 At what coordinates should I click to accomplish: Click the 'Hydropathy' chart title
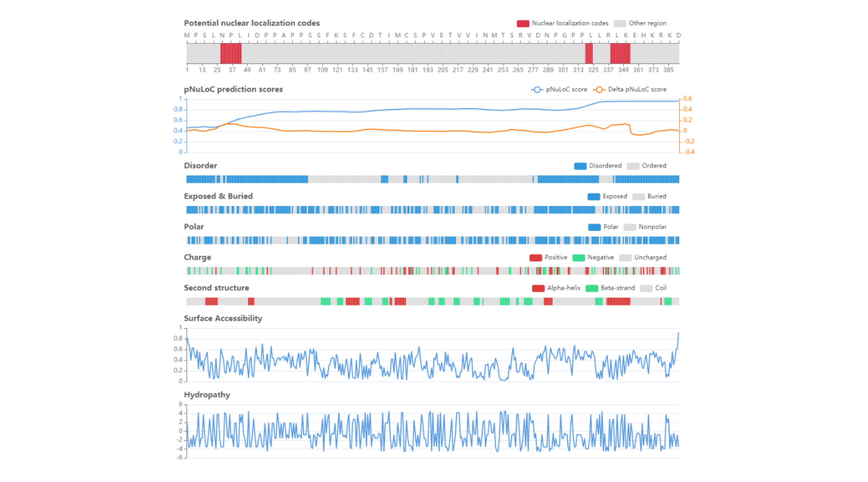[207, 395]
